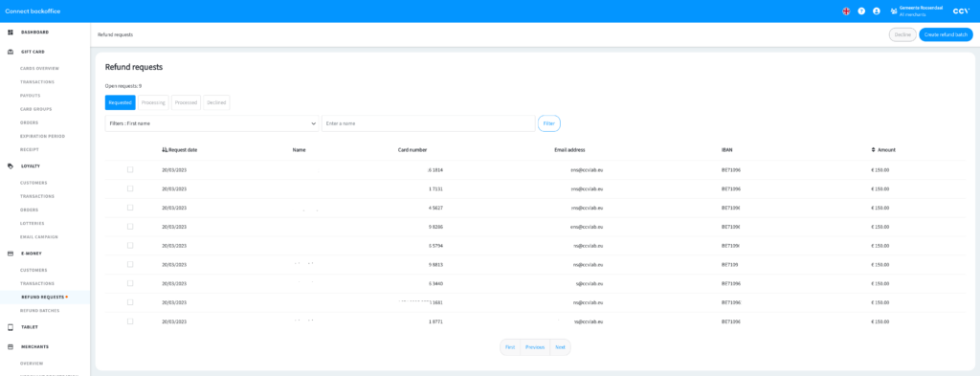Select the Gift Card section icon
980x376 pixels.
click(10, 52)
